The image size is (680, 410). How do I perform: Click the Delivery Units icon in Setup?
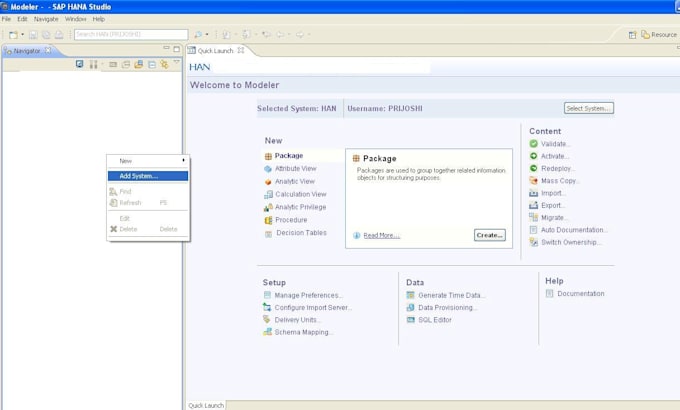click(267, 320)
